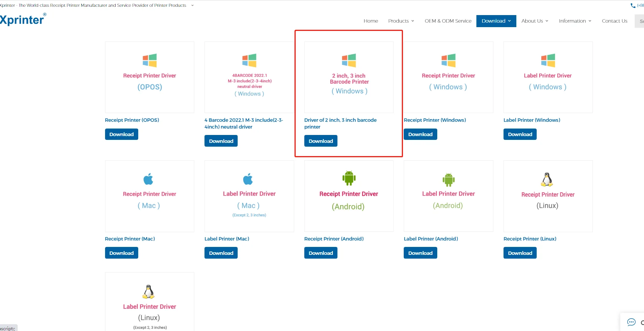The height and width of the screenshot is (331, 644).
Task: Download the 2 inch, 3 inch barcode printer driver
Action: [x=320, y=141]
